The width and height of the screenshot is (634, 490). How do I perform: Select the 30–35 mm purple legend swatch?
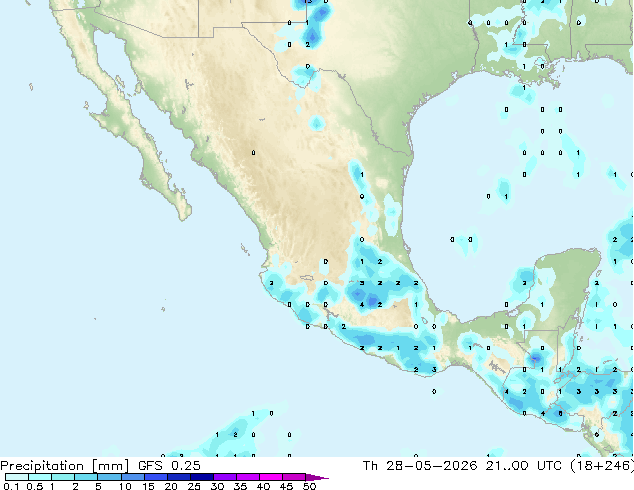click(x=225, y=477)
